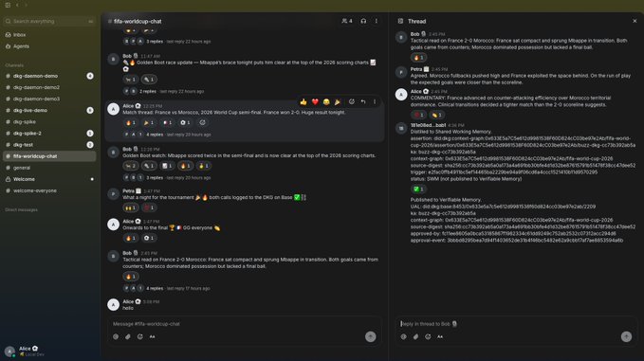Image resolution: width=644 pixels, height=361 pixels.
Task: Attach a file in channel composer
Action: click(x=128, y=336)
